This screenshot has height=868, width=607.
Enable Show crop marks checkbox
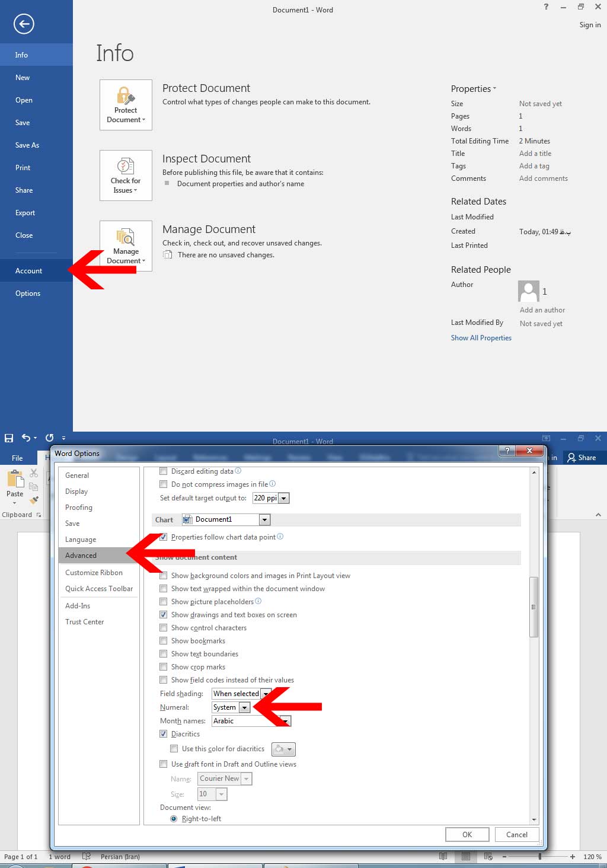pyautogui.click(x=164, y=667)
